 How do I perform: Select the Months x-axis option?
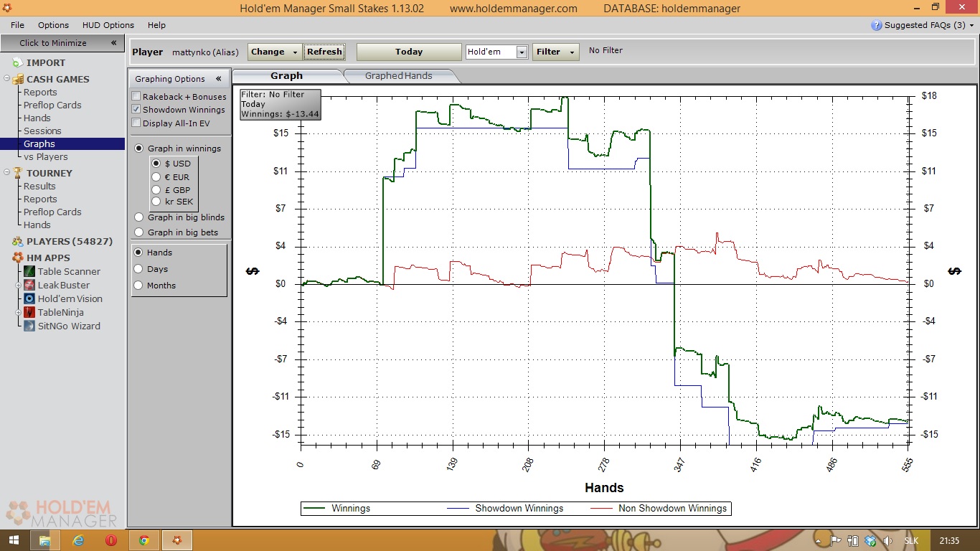138,286
